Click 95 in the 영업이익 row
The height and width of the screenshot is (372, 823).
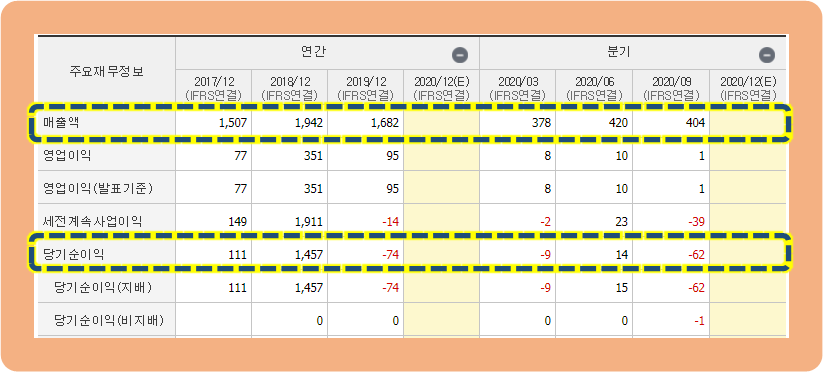tap(393, 156)
